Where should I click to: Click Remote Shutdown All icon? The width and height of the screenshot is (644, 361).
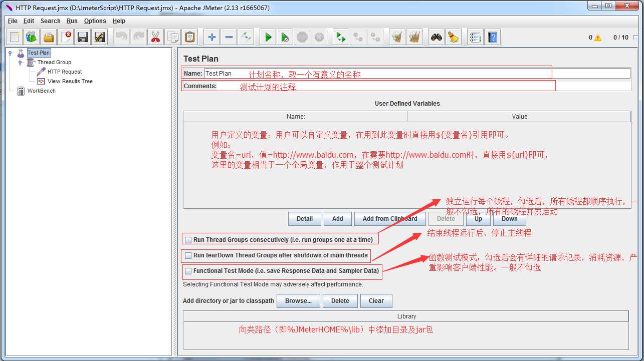coord(375,37)
